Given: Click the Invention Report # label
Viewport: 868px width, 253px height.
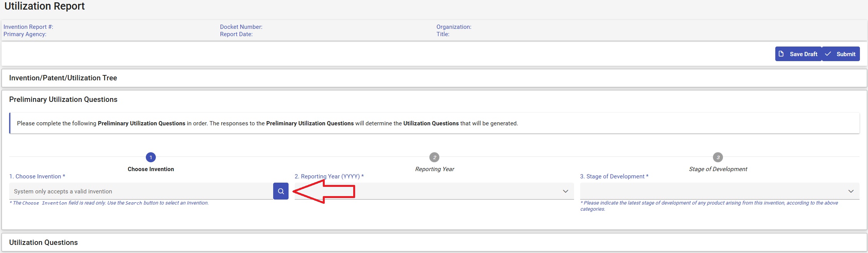Looking at the screenshot, I should [28, 27].
